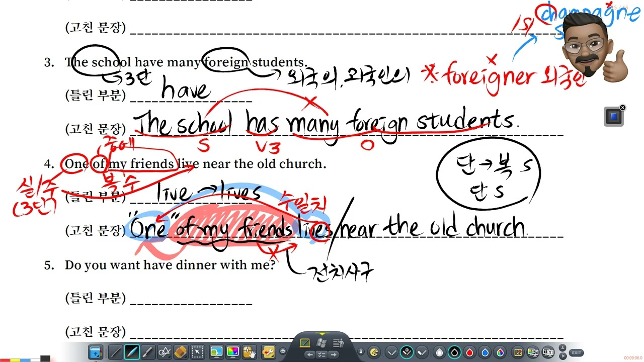
Task: Go to the previous page with left arrow
Action: (x=310, y=354)
